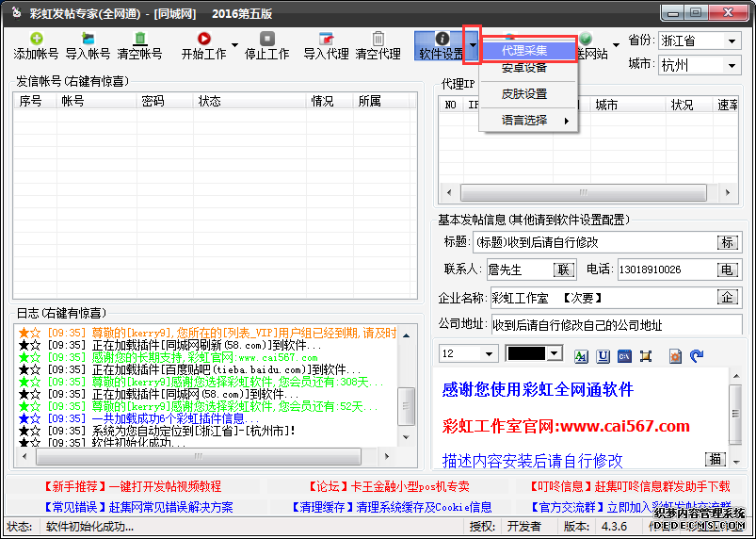The width and height of the screenshot is (756, 539).
Task: Toggle underline in the editor toolbar
Action: click(x=603, y=356)
